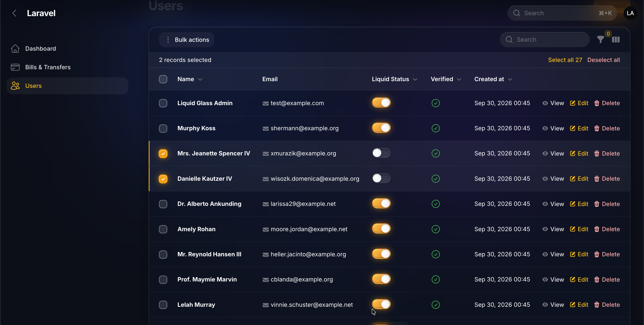
Task: Select the Liquid Glass Admin row checkbox
Action: pyautogui.click(x=163, y=103)
